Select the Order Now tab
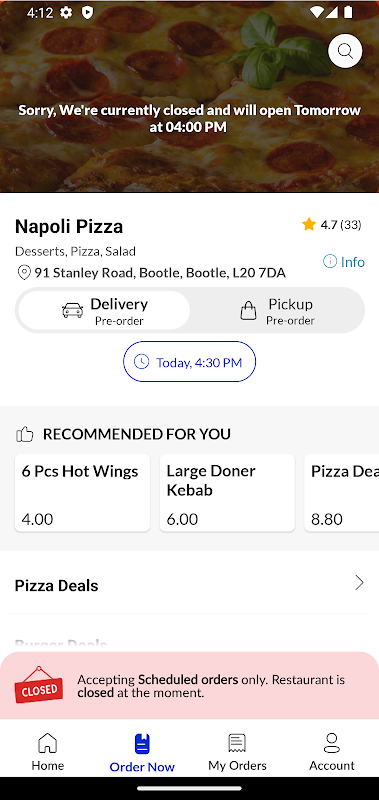This screenshot has height=800, width=379. point(142,753)
